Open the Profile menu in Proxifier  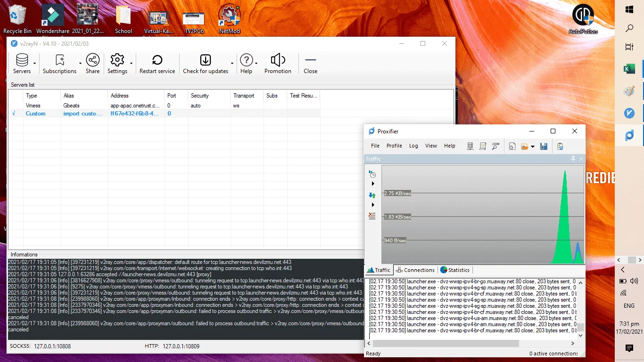[x=394, y=146]
